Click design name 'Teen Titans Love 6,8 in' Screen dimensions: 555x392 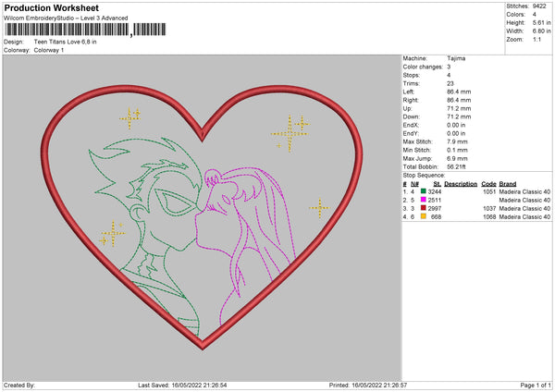[x=65, y=42]
